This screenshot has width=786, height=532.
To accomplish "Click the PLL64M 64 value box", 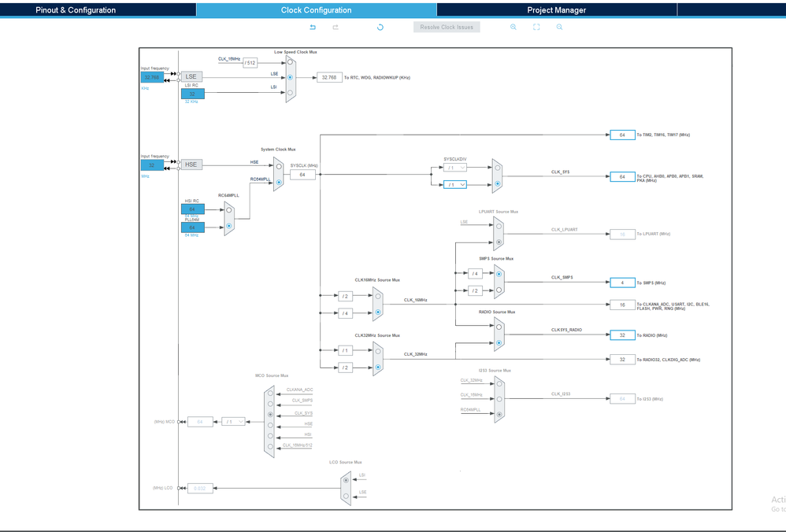I will [192, 227].
